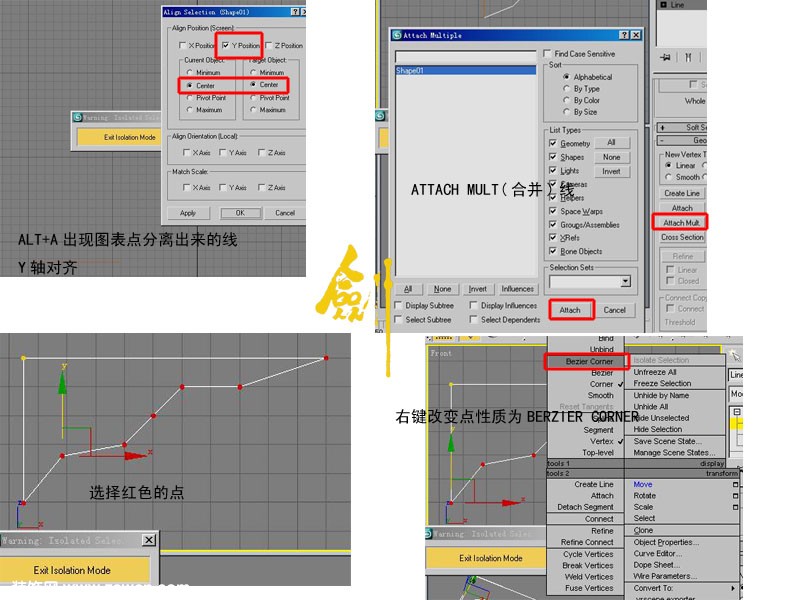The width and height of the screenshot is (800, 600).
Task: Choose Bezier Corner in the quad menu
Action: [x=587, y=361]
